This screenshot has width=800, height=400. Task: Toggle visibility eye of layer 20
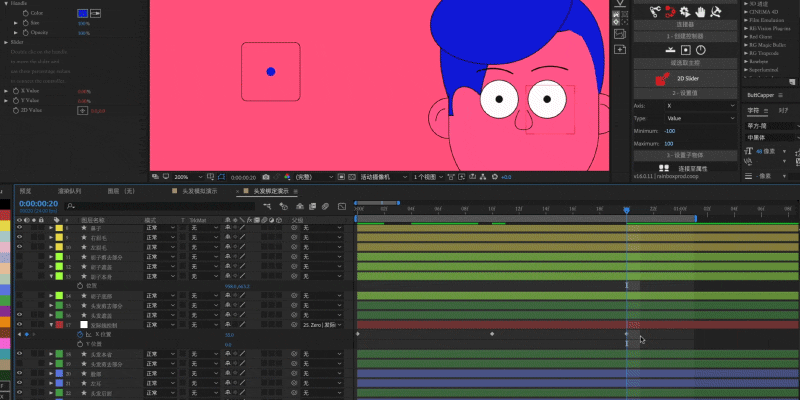(x=19, y=373)
